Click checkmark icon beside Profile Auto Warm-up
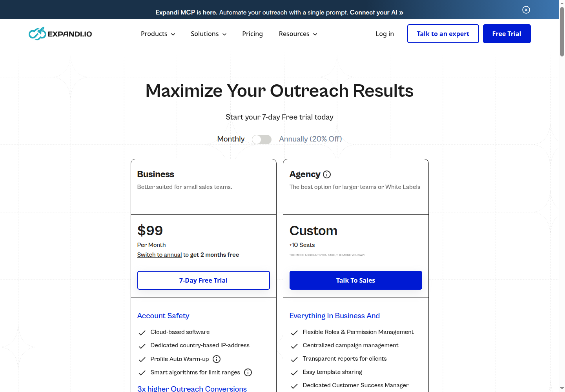Screen dimensions: 565x392 pyautogui.click(x=142, y=359)
